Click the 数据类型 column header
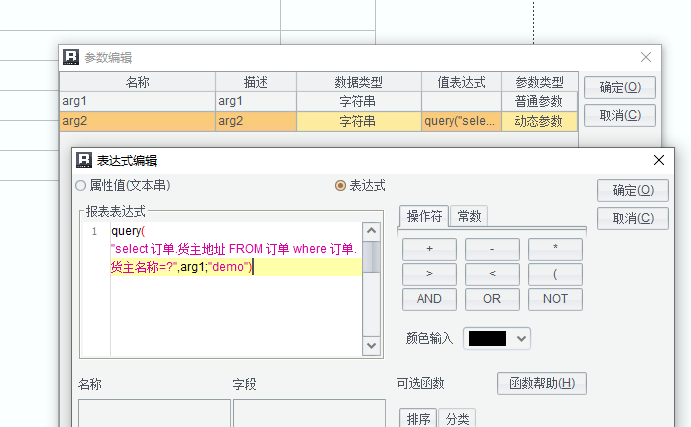The height and width of the screenshot is (427, 691). click(x=359, y=82)
